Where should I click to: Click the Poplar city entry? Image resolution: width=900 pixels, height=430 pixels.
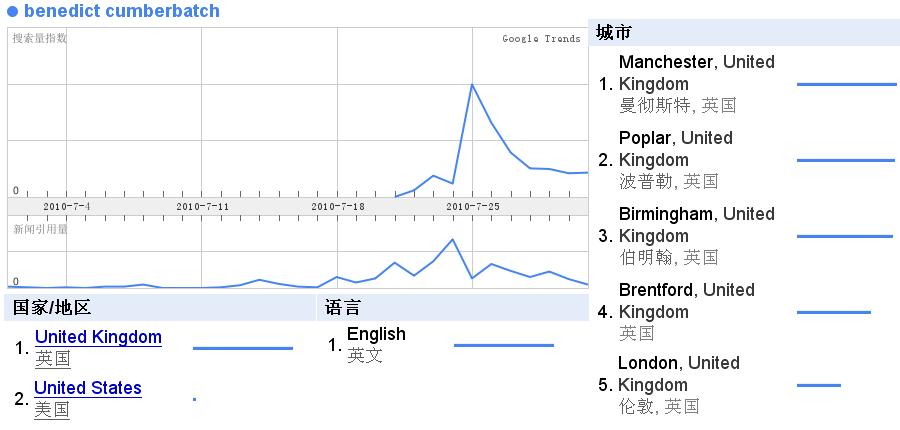pyautogui.click(x=648, y=138)
